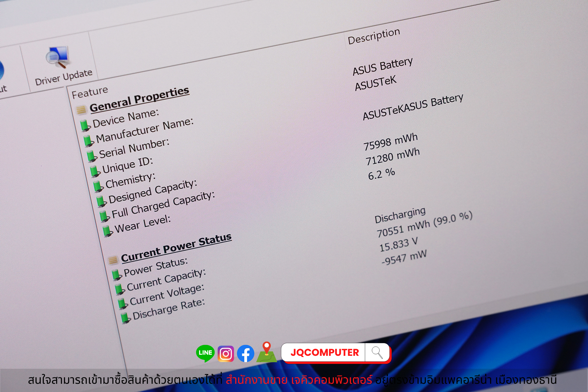Image resolution: width=588 pixels, height=392 pixels.
Task: Click the 6.2 % wear level value
Action: (x=382, y=174)
